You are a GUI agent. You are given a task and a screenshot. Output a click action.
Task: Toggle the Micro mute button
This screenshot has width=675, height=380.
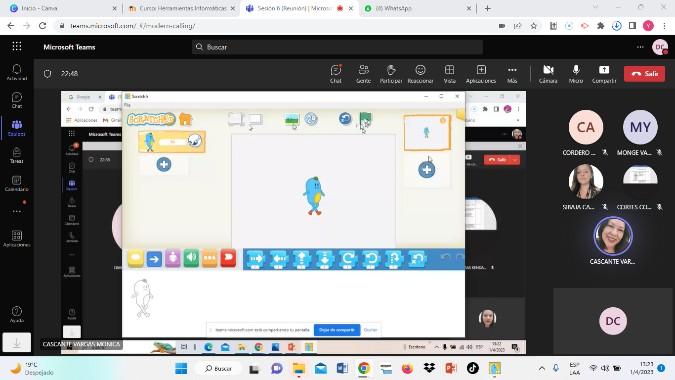(x=576, y=74)
